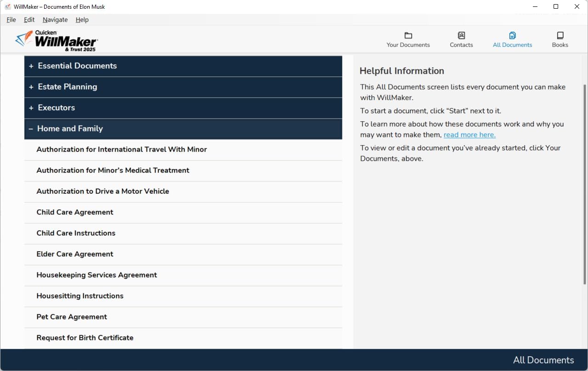Open Your Documents folder icon

click(408, 36)
